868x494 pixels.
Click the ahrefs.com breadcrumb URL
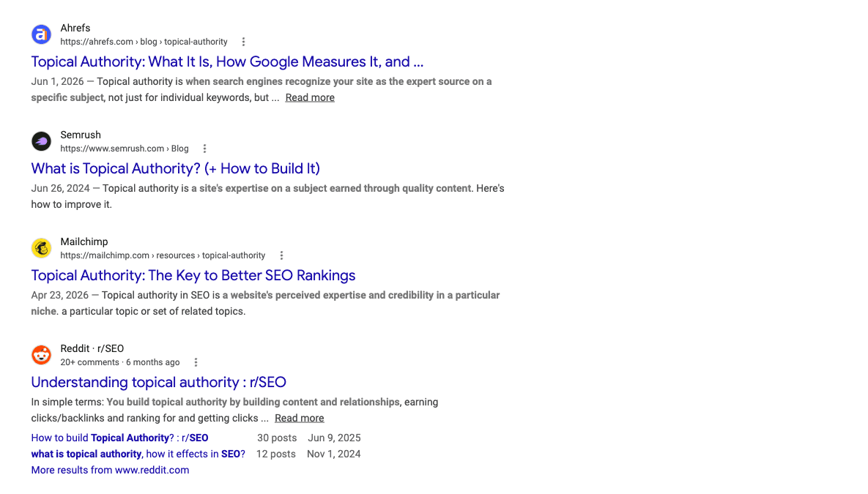click(144, 42)
